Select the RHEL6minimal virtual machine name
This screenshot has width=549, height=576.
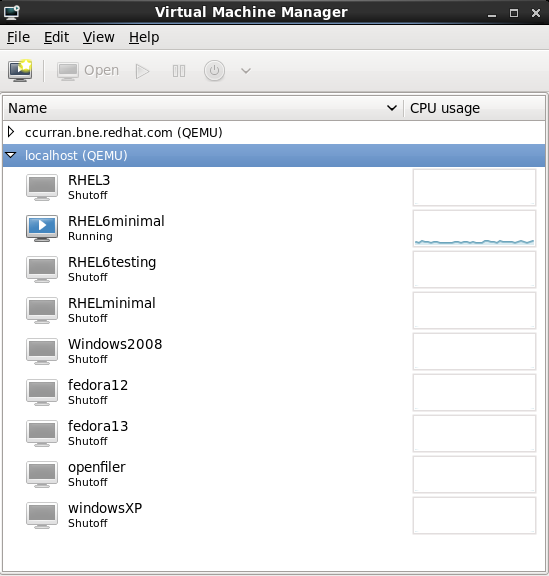click(x=116, y=221)
